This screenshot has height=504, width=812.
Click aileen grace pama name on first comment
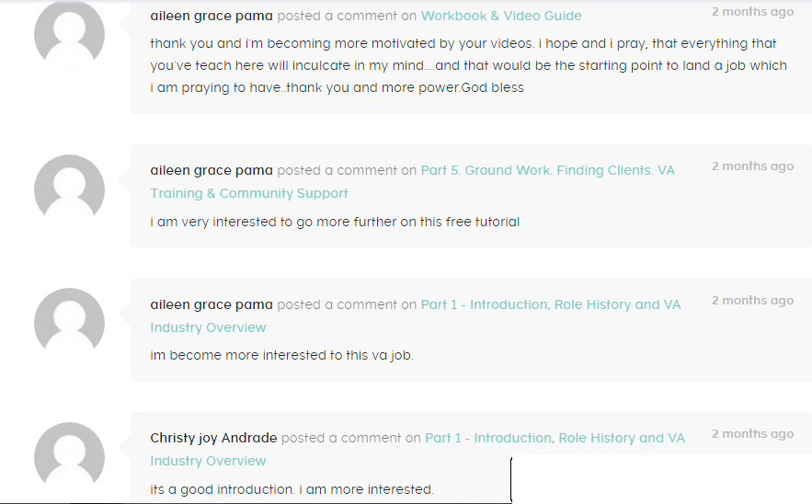point(212,16)
